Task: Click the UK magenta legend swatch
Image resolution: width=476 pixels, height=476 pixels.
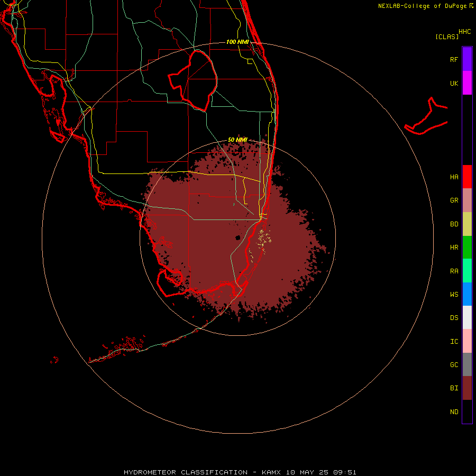Action: click(x=467, y=83)
